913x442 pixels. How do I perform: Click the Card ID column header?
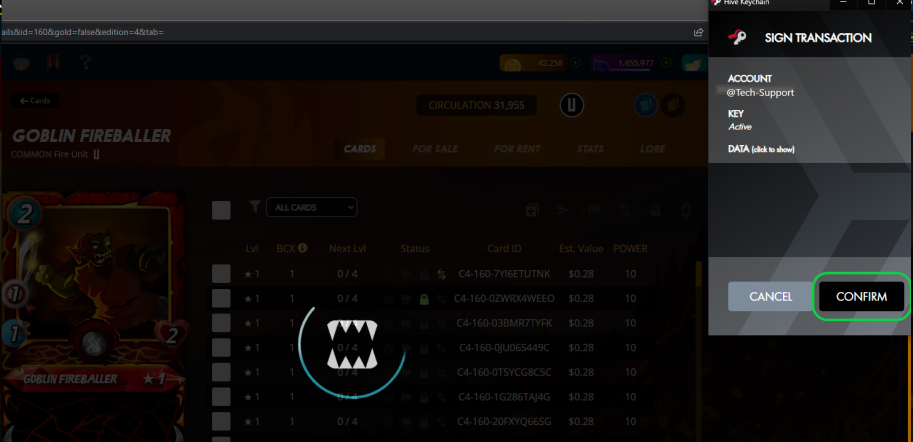504,249
